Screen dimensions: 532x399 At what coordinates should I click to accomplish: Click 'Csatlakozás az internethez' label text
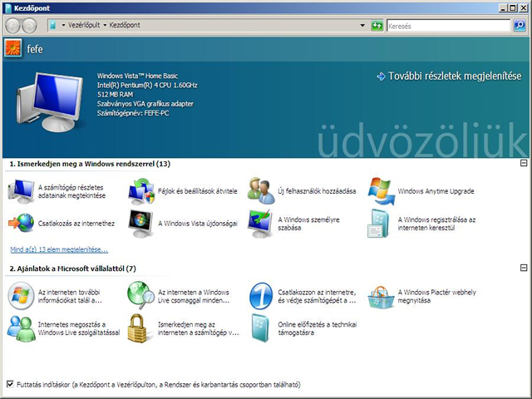click(76, 224)
